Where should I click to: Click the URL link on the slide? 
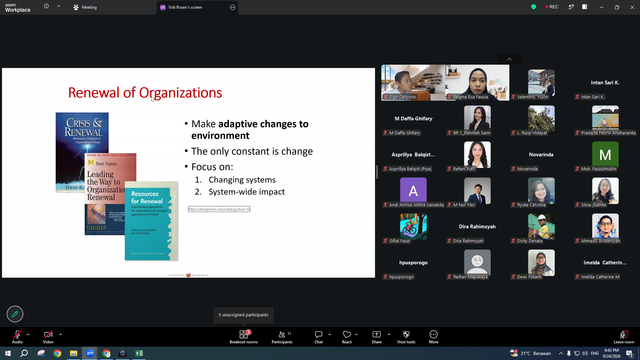click(219, 209)
